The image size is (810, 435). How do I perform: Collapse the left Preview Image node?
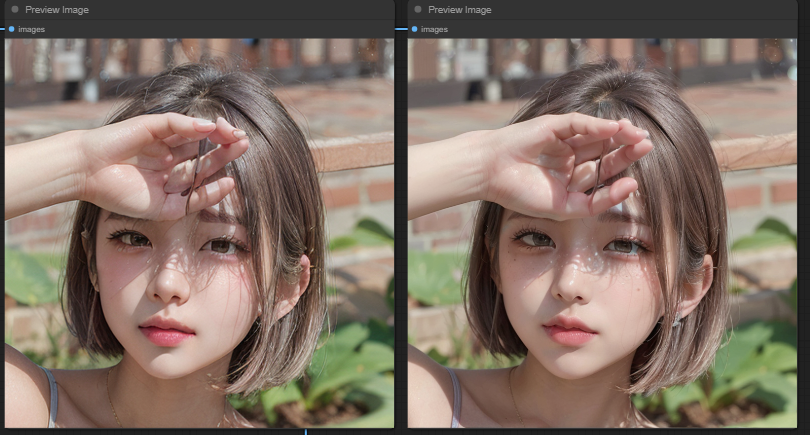tap(14, 10)
